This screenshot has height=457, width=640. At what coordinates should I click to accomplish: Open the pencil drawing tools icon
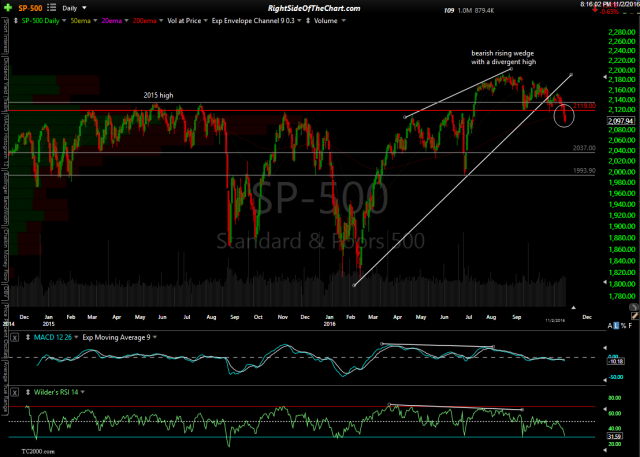pos(635,316)
